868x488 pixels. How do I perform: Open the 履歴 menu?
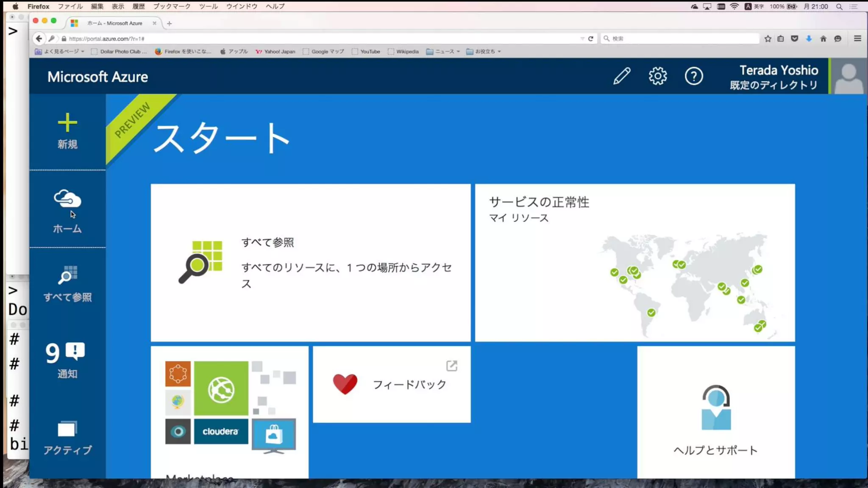tap(139, 6)
